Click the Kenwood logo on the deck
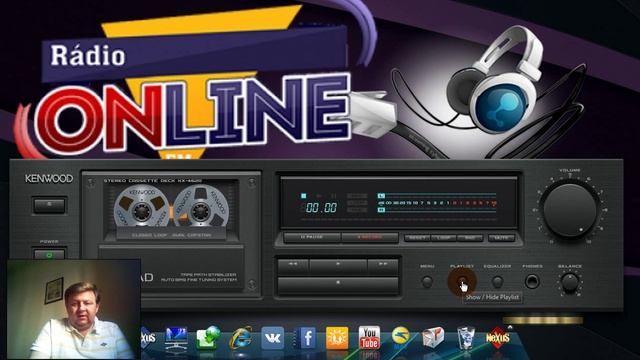The image size is (640, 360). [x=49, y=179]
